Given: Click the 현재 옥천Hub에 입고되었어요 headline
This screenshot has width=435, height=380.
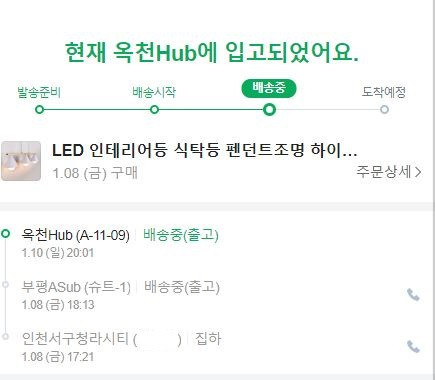Looking at the screenshot, I should pos(212,52).
